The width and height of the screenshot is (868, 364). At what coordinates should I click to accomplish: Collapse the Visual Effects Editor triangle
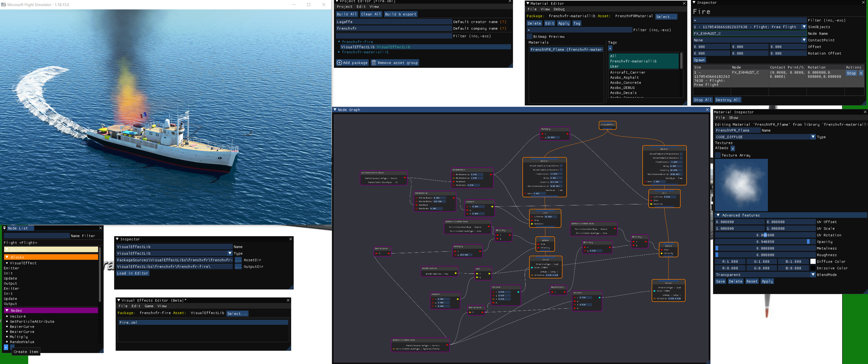pyautogui.click(x=118, y=300)
